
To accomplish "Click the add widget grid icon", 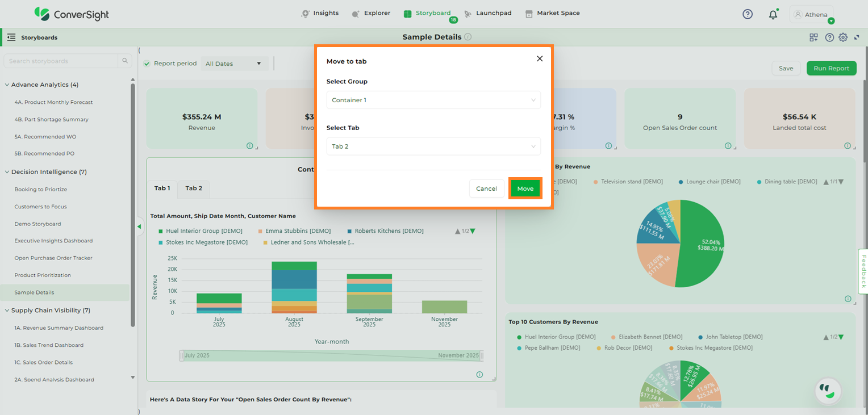I will (x=813, y=37).
